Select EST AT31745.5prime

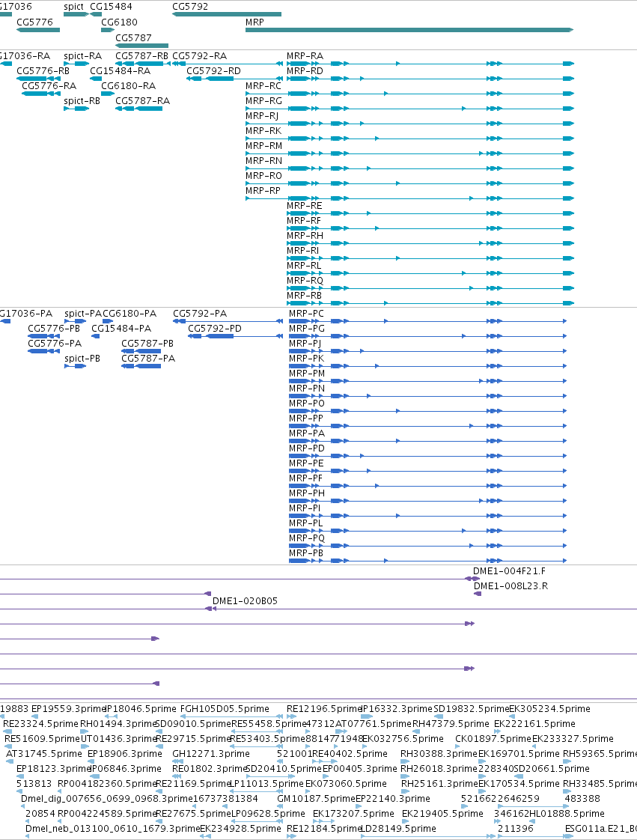point(44,754)
